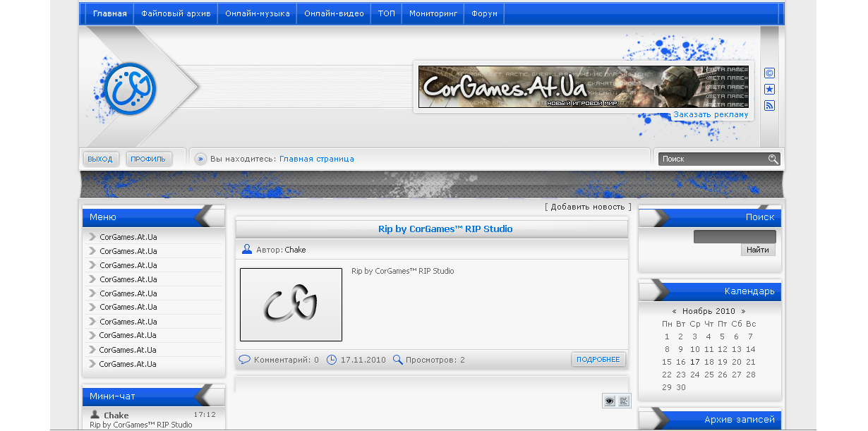The image size is (868, 431).
Task: Click the ПОДРОБНЕЕ button
Action: pyautogui.click(x=598, y=360)
